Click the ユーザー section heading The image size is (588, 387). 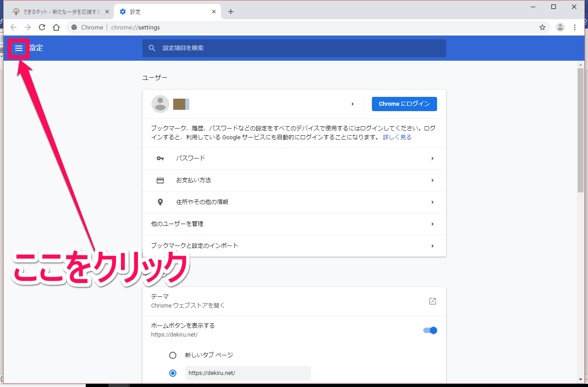[x=155, y=78]
